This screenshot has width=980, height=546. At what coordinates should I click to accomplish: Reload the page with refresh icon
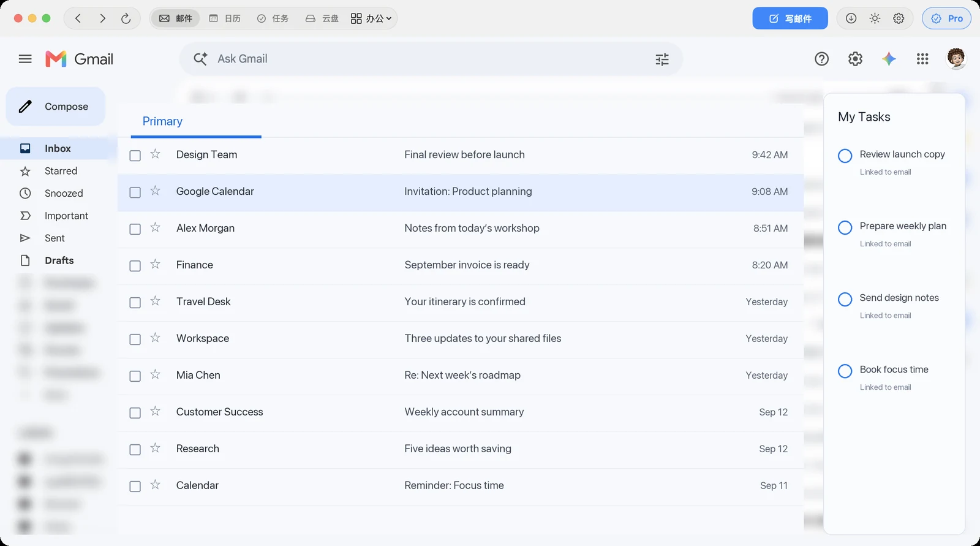(126, 18)
